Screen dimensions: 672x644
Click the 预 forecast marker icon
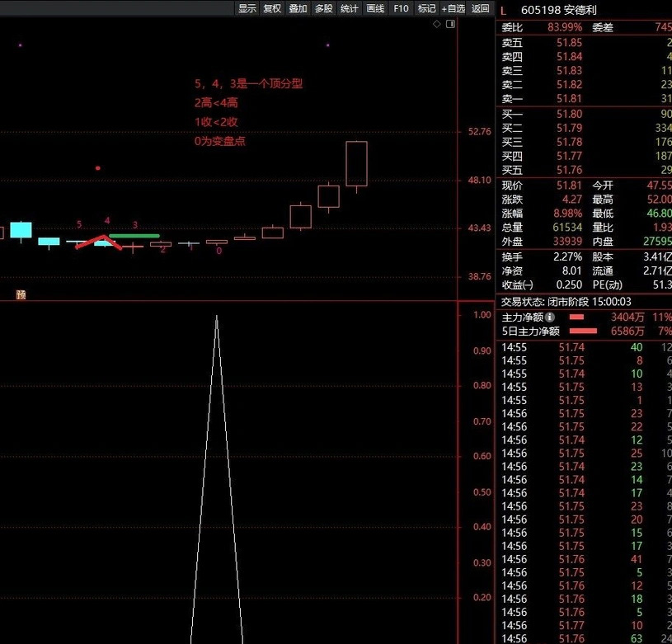point(21,294)
